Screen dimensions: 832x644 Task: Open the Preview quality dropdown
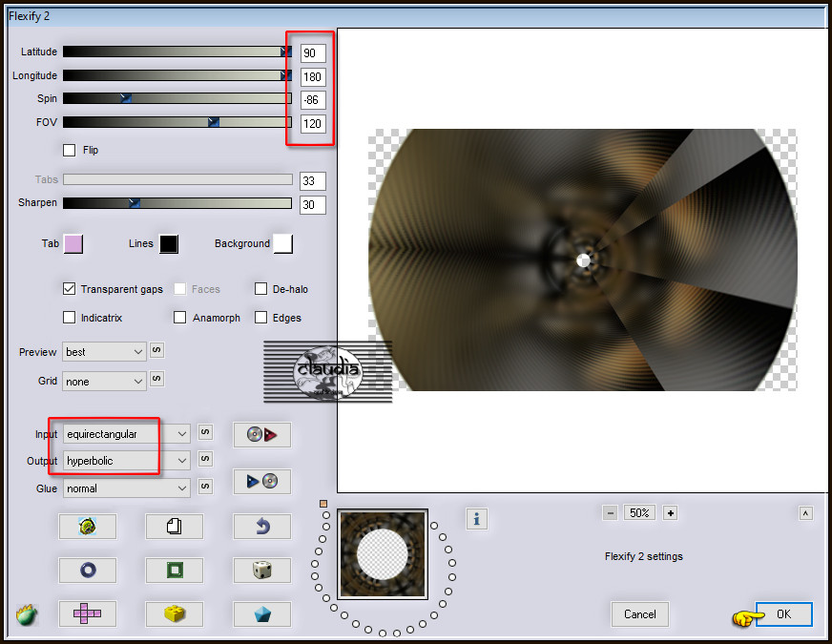(x=104, y=352)
